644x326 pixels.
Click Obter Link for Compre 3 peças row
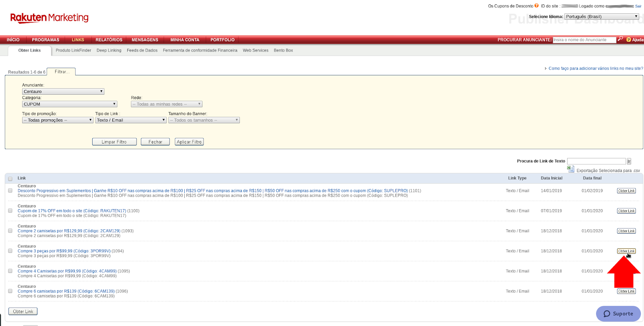pyautogui.click(x=626, y=251)
